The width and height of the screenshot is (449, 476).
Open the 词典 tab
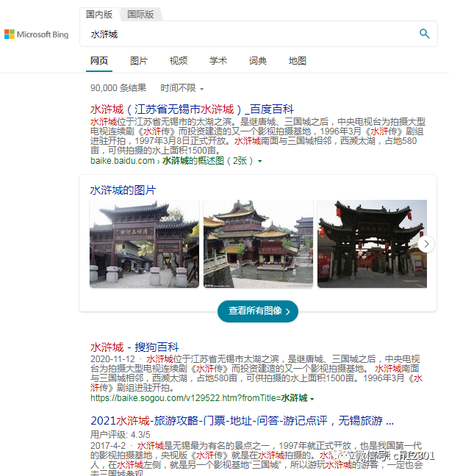click(258, 61)
